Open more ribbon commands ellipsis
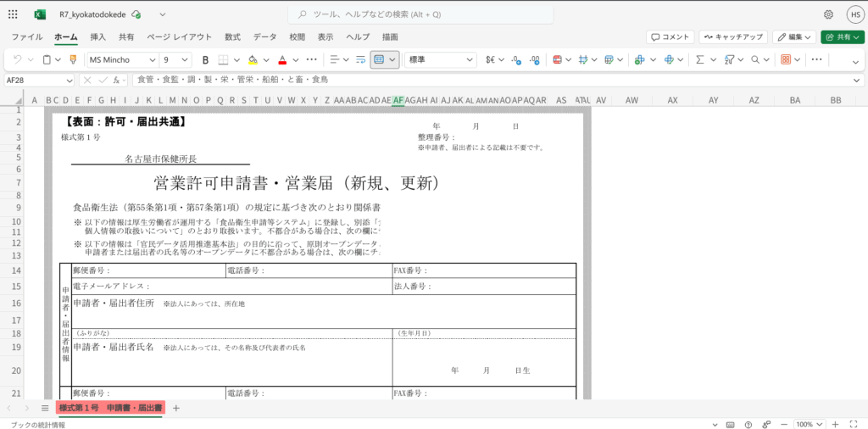The height and width of the screenshot is (429, 868). click(x=816, y=60)
